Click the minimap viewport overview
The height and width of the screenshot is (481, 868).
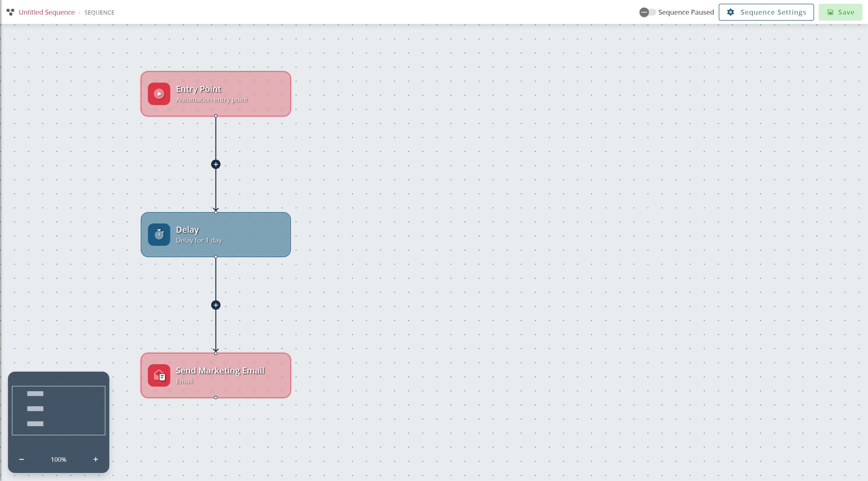59,411
